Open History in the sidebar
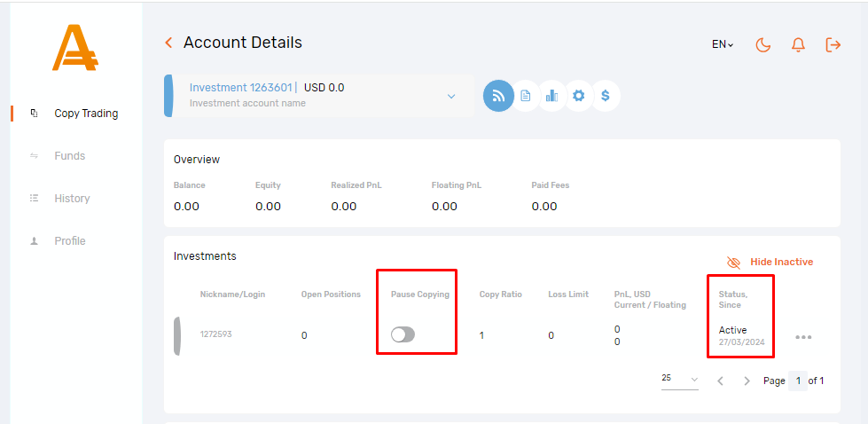The width and height of the screenshot is (868, 424). (72, 199)
